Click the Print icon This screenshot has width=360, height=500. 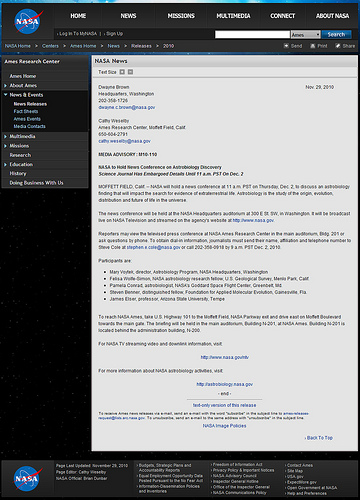pos(312,46)
